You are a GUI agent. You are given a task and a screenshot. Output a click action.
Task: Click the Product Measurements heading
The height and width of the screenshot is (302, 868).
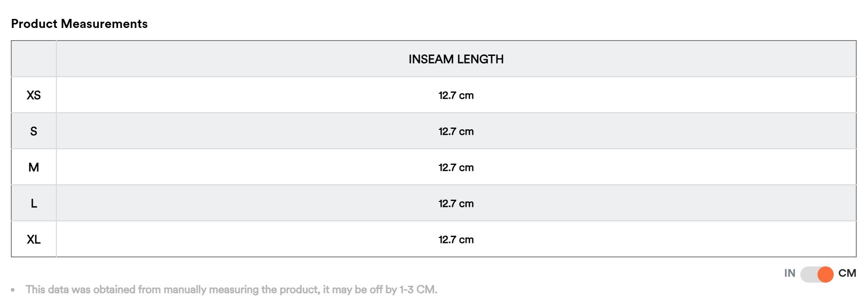(79, 24)
